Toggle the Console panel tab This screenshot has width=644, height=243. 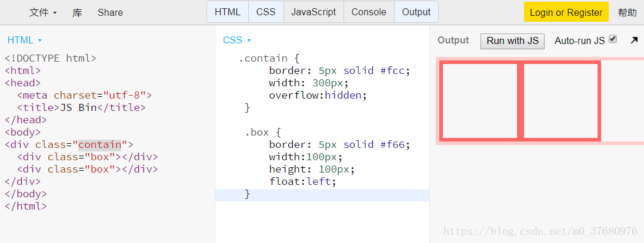tap(369, 12)
